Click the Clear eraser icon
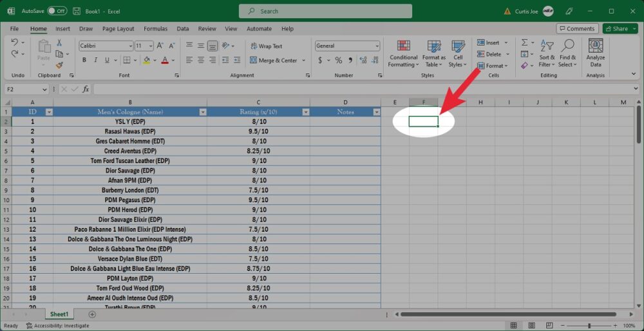This screenshot has width=644, height=331. click(524, 65)
